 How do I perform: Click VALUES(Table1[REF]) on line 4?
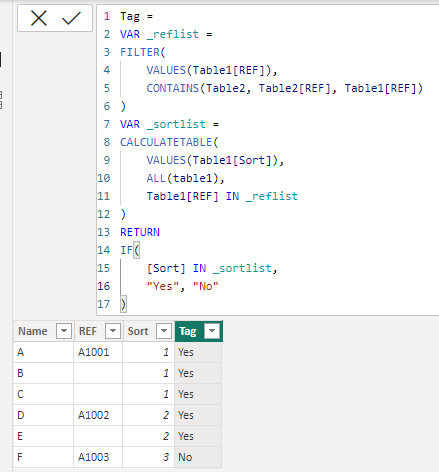(209, 70)
